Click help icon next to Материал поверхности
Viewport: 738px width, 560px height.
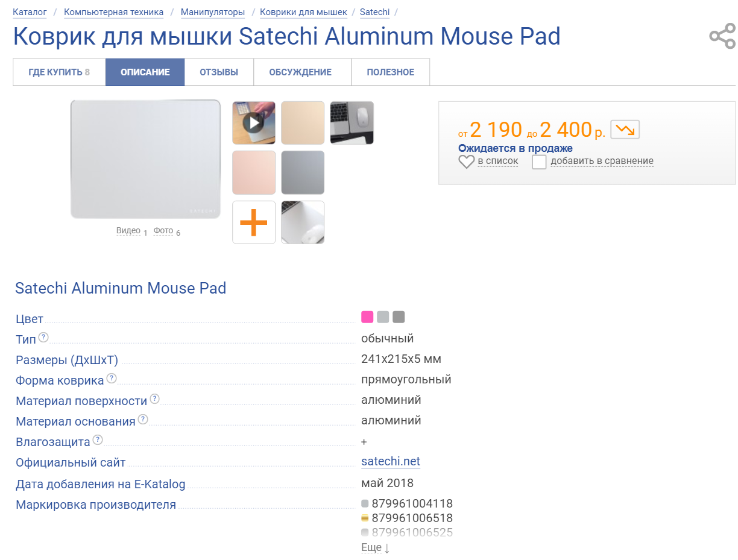click(x=155, y=399)
